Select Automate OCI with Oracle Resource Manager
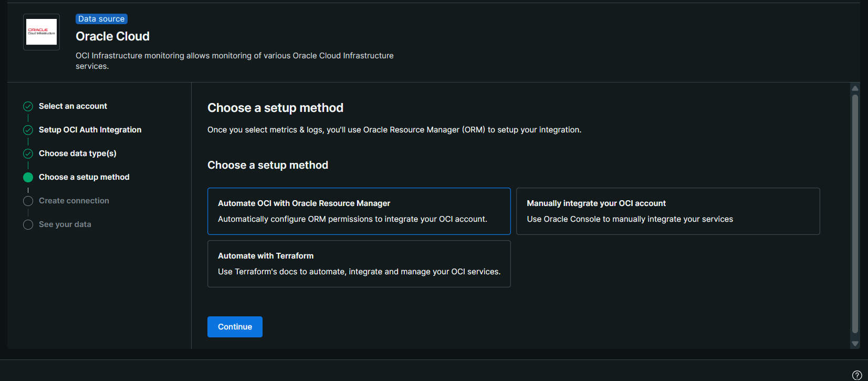This screenshot has width=868, height=381. click(359, 211)
